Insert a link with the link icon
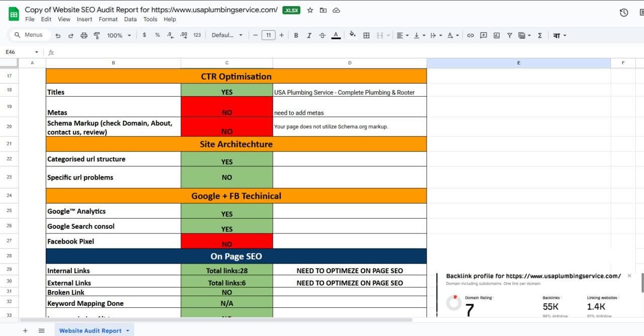 [470, 35]
